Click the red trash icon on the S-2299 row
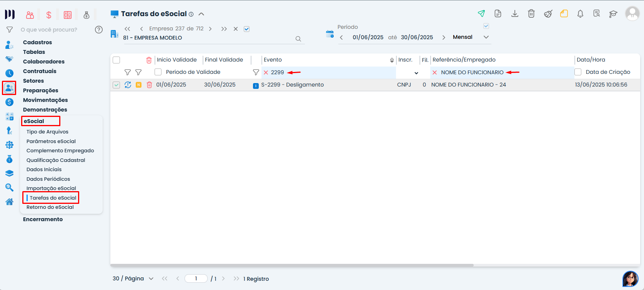 point(149,85)
